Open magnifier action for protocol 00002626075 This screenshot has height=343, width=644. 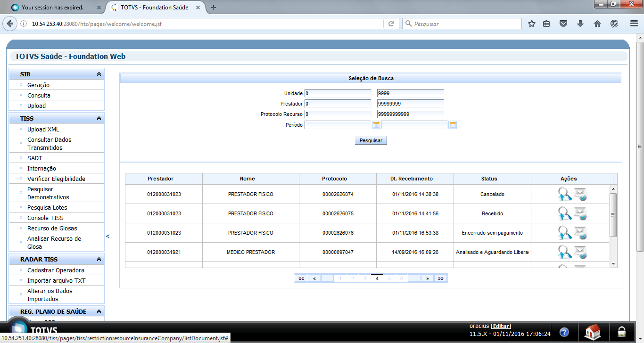click(x=565, y=213)
